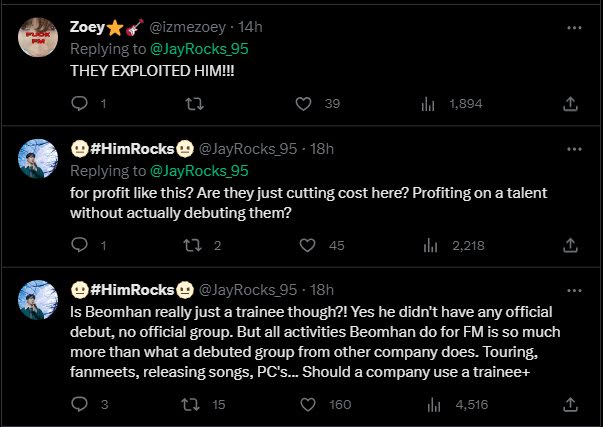
Task: Like the tweet with 160 likes
Action: 307,405
